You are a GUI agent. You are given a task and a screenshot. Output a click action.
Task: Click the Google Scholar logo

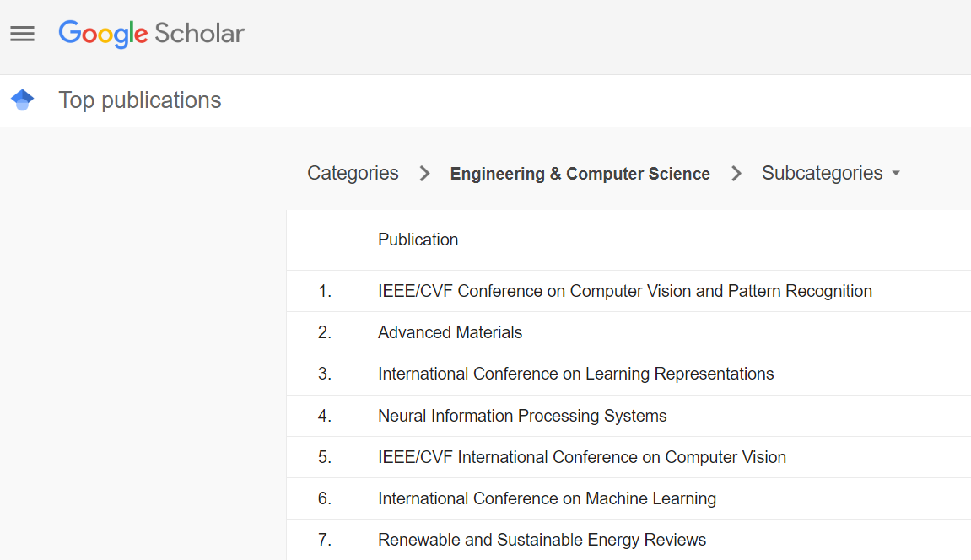click(x=152, y=34)
